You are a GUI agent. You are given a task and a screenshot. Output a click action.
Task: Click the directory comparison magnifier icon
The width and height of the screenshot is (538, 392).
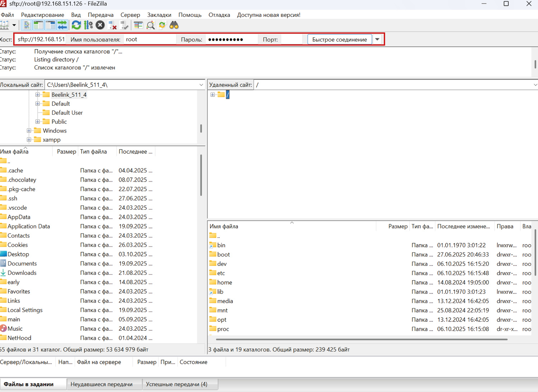(151, 25)
